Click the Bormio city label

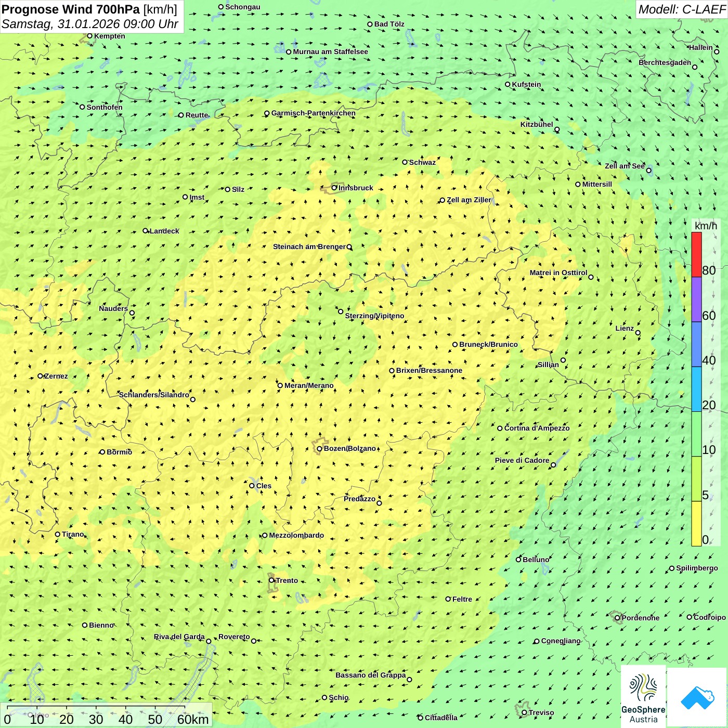[x=119, y=452]
